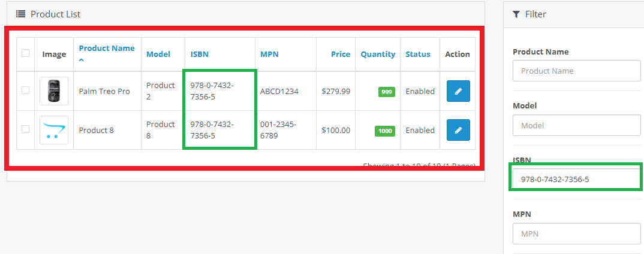Viewport: 644px width, 254px height.
Task: Toggle the select-all checkbox in table header
Action: point(25,53)
